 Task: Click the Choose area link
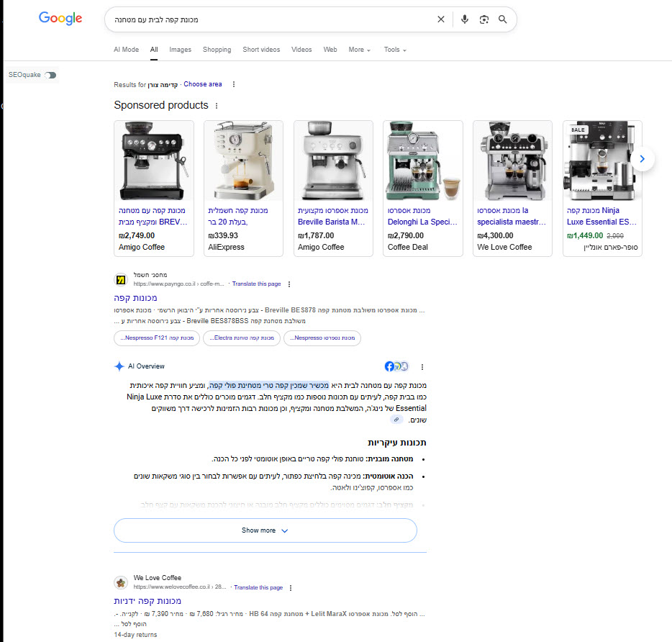tap(202, 84)
